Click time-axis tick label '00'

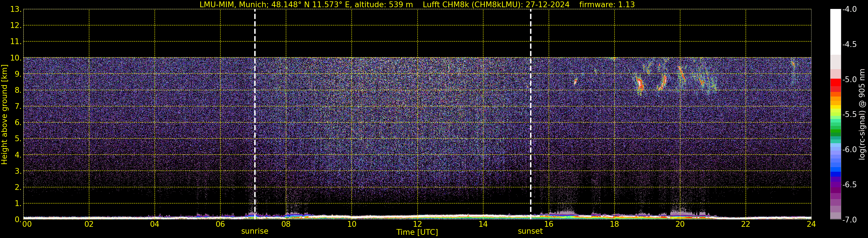pos(26,224)
